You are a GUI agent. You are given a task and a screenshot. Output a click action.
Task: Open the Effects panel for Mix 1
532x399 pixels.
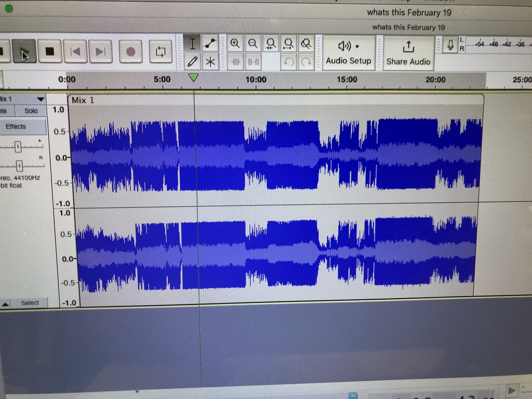tap(16, 127)
